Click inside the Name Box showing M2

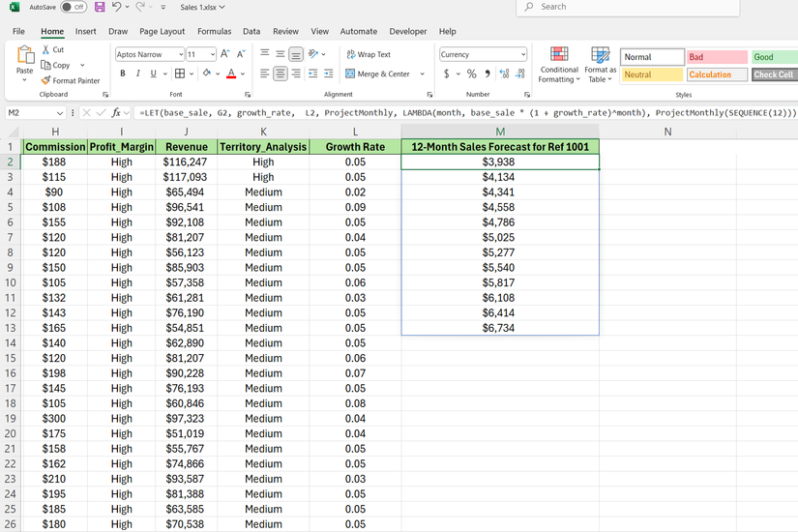click(x=29, y=113)
